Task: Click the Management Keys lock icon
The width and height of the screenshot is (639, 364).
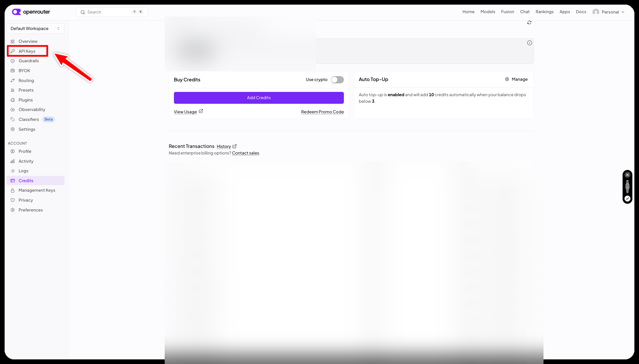Action: (13, 190)
